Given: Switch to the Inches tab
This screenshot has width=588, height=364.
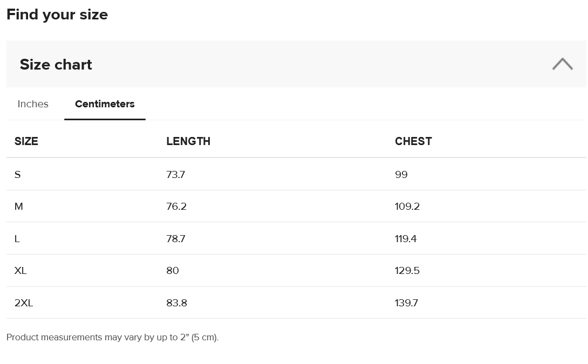Looking at the screenshot, I should point(33,104).
